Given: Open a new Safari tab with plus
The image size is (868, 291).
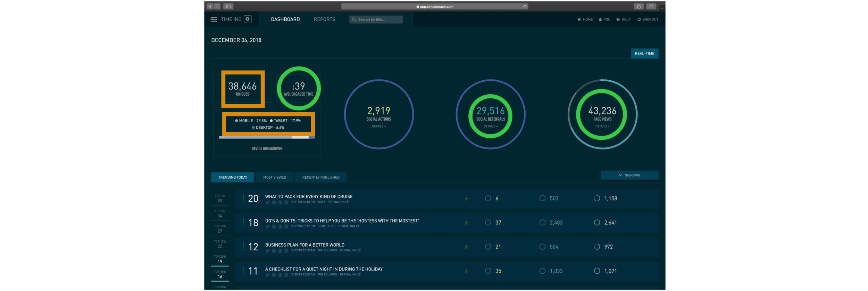Looking at the screenshot, I should click(x=662, y=8).
